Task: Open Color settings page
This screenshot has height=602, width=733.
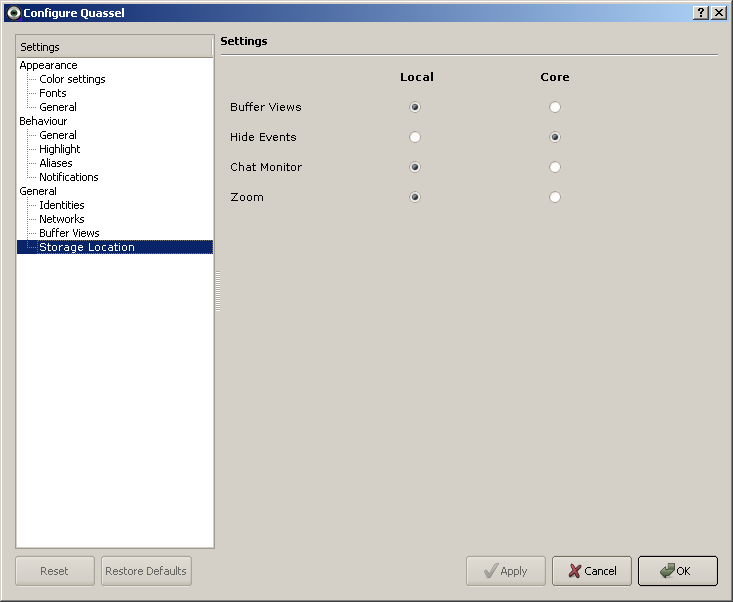Action: click(72, 79)
